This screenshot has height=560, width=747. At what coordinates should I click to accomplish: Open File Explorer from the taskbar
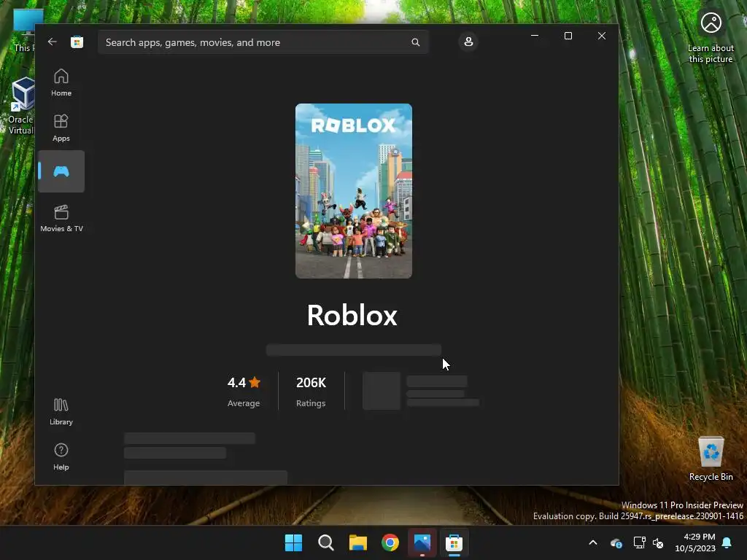click(357, 542)
